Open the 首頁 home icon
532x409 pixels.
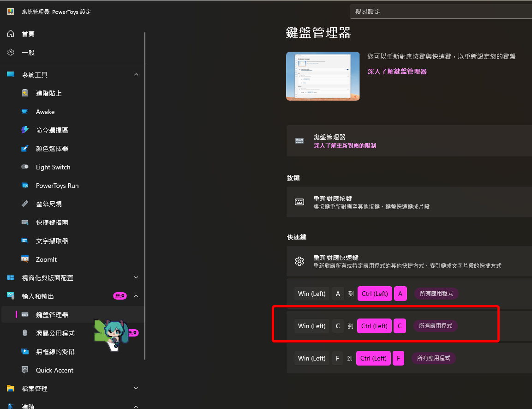coord(11,34)
